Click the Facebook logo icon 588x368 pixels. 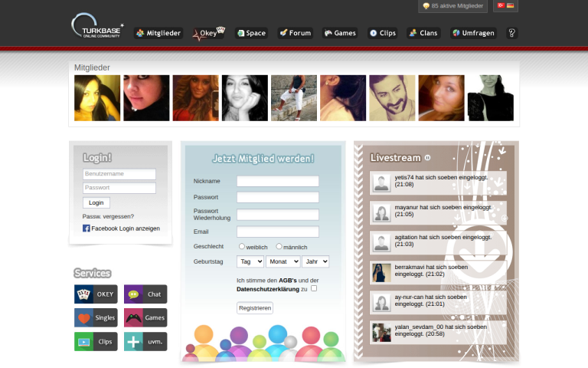tap(87, 228)
